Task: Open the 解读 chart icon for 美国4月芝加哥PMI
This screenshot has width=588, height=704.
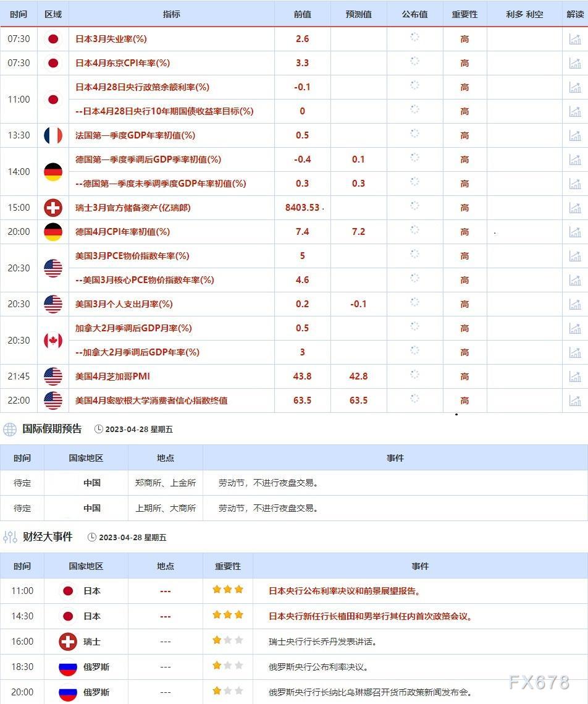Action: click(575, 376)
